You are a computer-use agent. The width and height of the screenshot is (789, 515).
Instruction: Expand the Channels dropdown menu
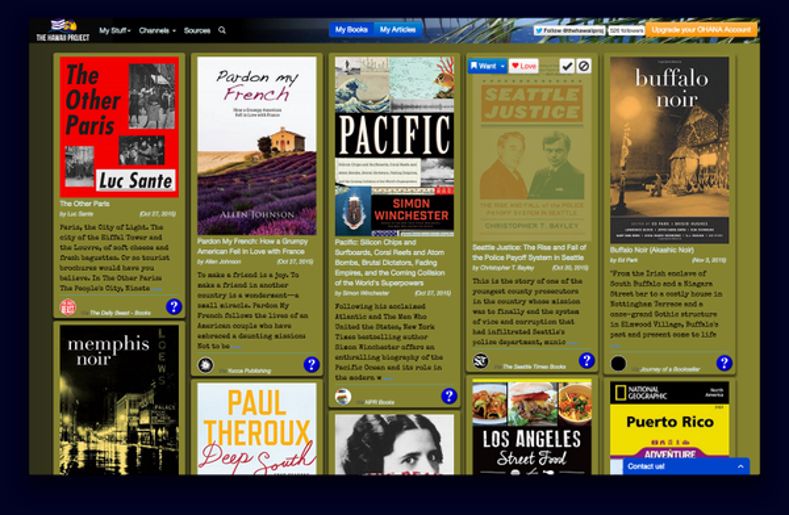pyautogui.click(x=157, y=31)
